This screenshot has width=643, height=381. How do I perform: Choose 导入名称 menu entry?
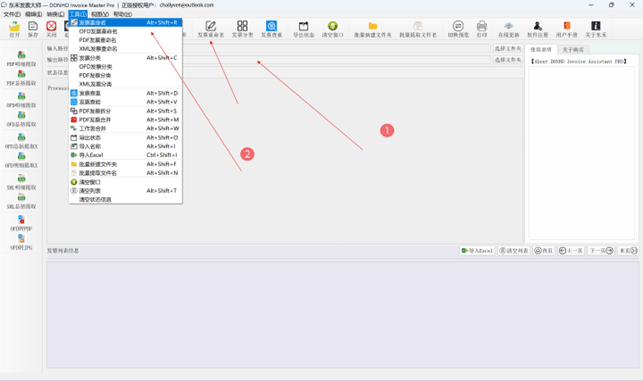coord(125,146)
